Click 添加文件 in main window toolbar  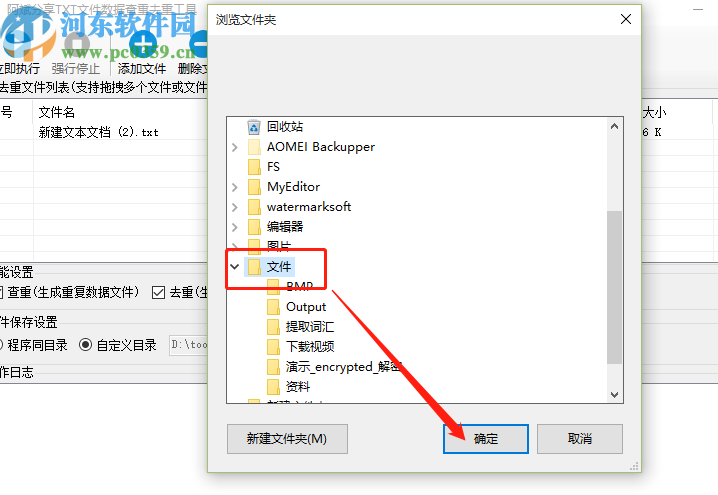coord(142,53)
